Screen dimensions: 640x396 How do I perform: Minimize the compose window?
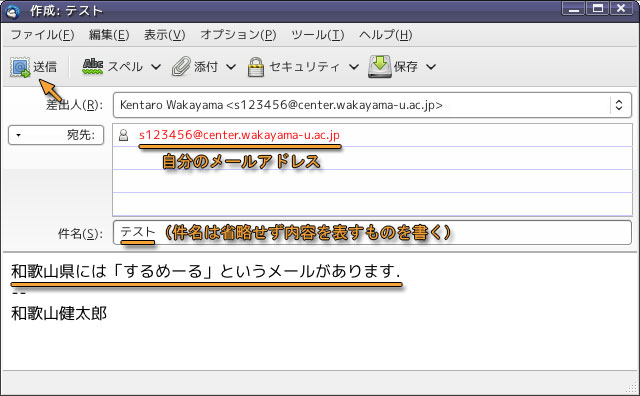tap(573, 9)
